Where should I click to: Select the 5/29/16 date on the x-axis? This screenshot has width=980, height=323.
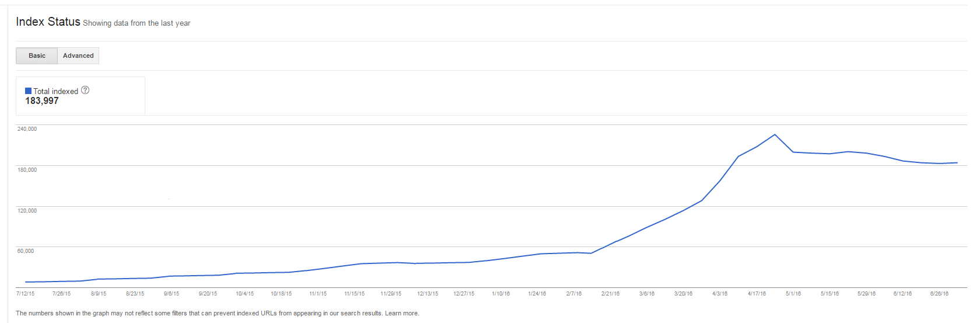[866, 294]
